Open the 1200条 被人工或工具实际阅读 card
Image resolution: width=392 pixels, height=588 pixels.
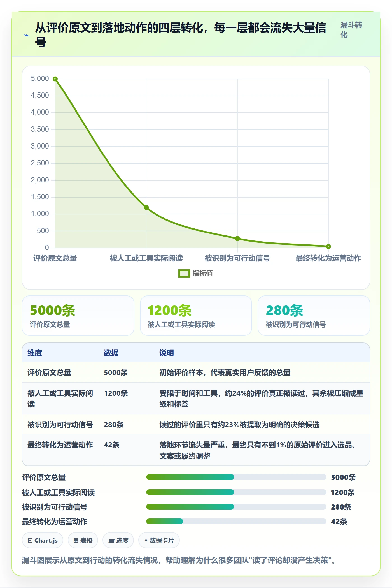coord(196,316)
